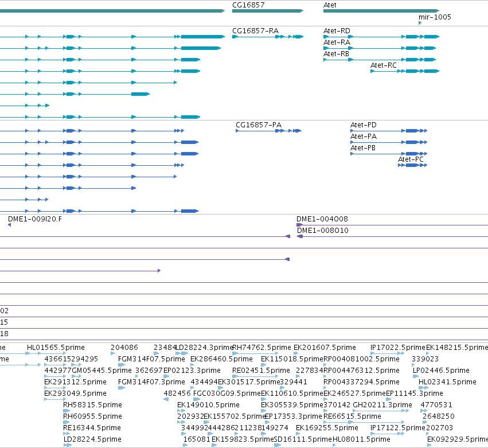Open the DME1-008O10 clone label
Screen dimensions: 488x448
tap(323, 231)
